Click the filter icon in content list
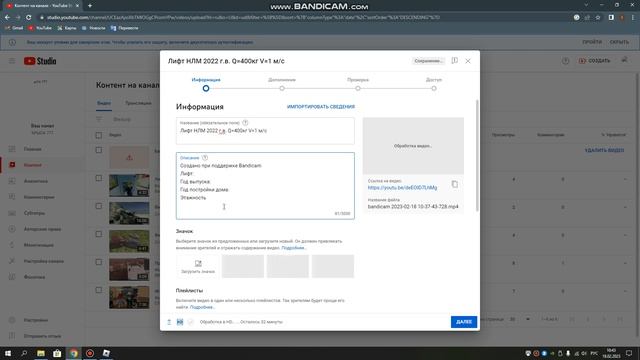This screenshot has height=360, width=640. [x=99, y=119]
